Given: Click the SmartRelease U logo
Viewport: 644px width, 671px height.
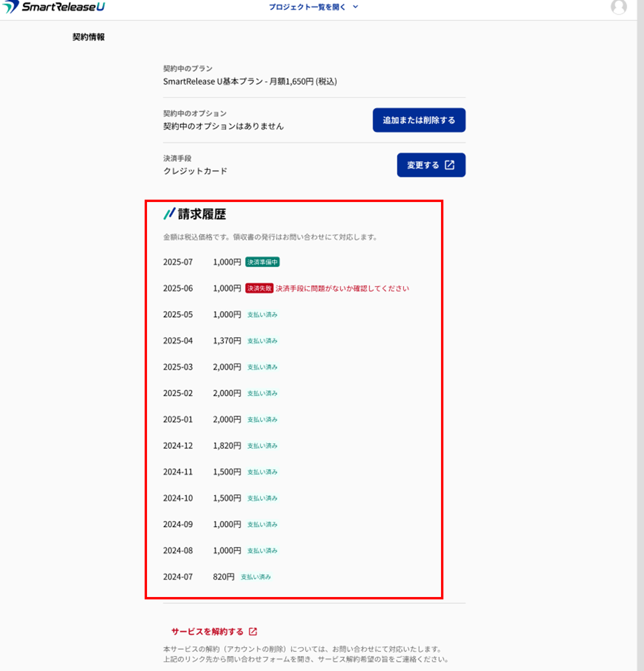Looking at the screenshot, I should [53, 7].
